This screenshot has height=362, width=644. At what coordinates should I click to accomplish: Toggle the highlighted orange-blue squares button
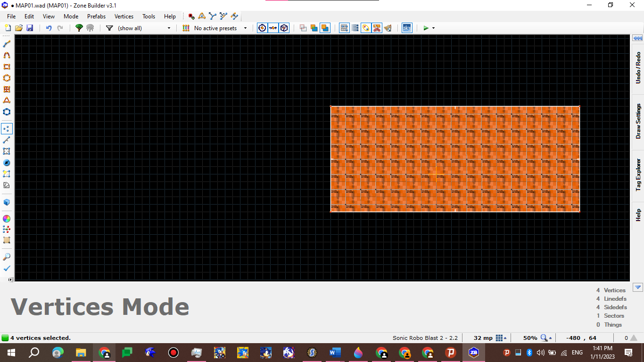point(325,28)
